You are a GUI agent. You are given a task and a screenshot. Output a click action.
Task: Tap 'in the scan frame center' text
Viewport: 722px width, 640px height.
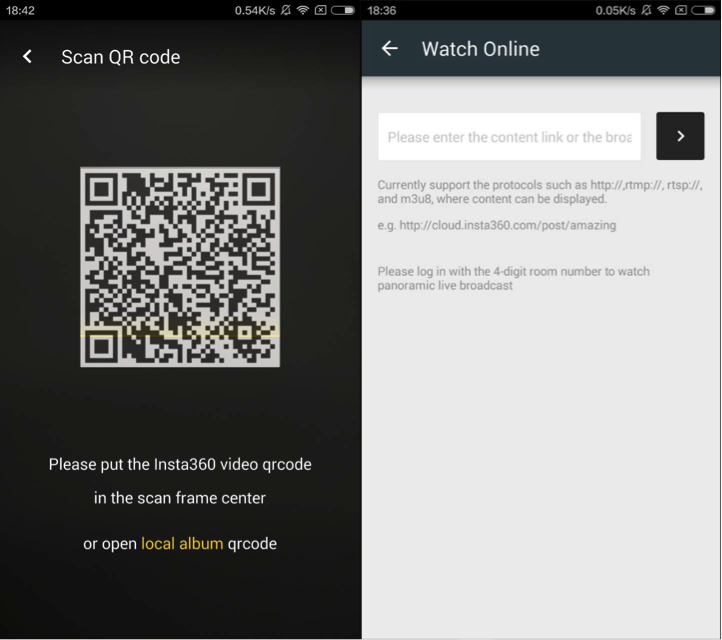[x=180, y=498]
